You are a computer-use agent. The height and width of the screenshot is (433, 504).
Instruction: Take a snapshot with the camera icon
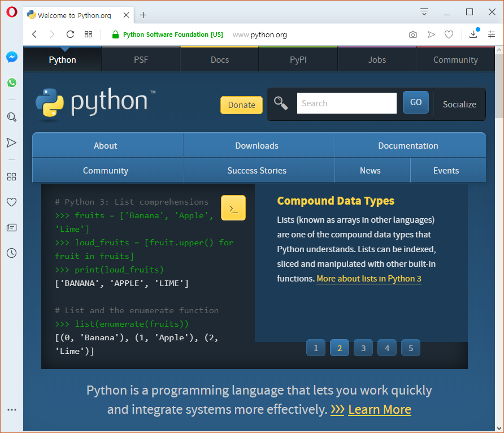[x=413, y=34]
